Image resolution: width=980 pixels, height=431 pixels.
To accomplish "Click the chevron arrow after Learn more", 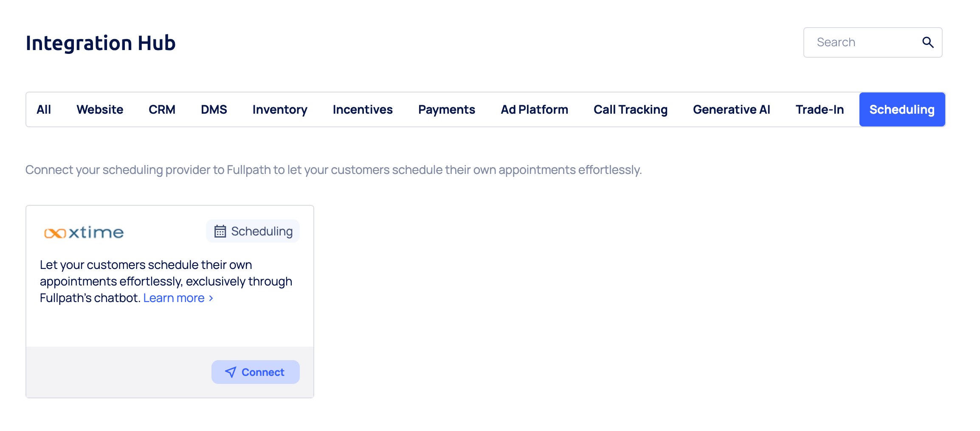I will pyautogui.click(x=211, y=298).
